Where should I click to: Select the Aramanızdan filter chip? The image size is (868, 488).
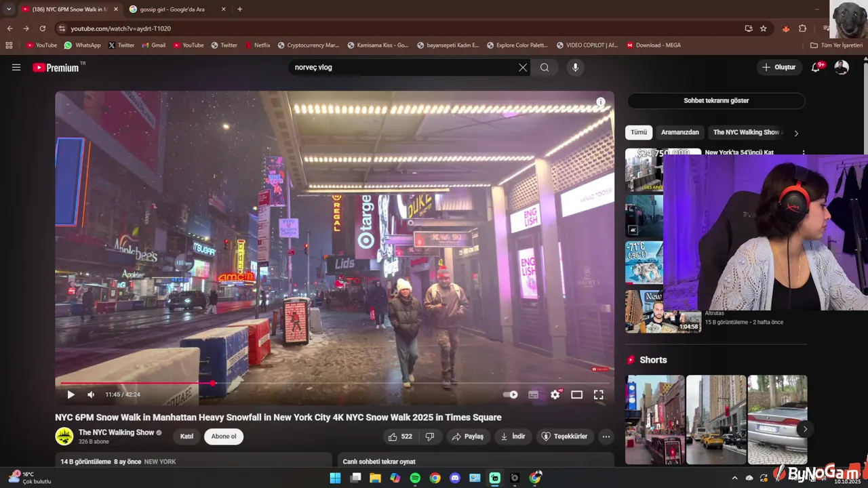[x=679, y=132]
